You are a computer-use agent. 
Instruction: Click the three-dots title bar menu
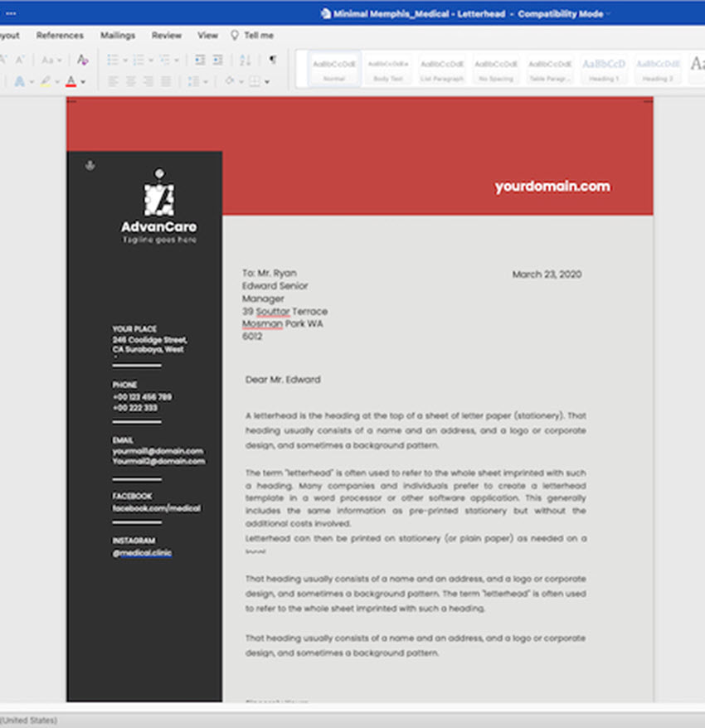click(11, 13)
